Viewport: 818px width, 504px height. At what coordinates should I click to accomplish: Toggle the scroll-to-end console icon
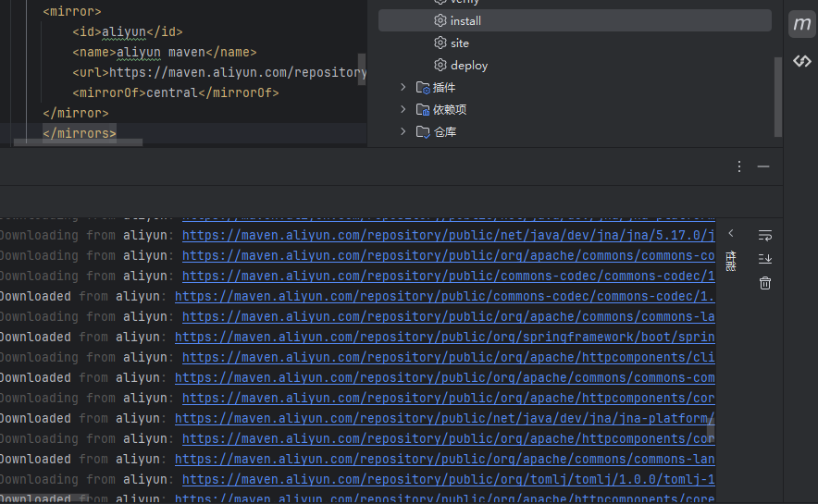[x=764, y=259]
